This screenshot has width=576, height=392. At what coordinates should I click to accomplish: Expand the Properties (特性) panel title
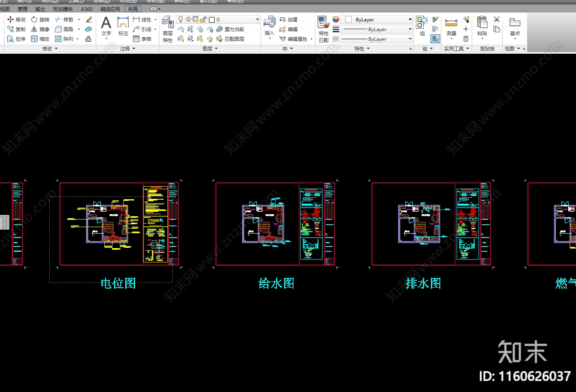362,48
